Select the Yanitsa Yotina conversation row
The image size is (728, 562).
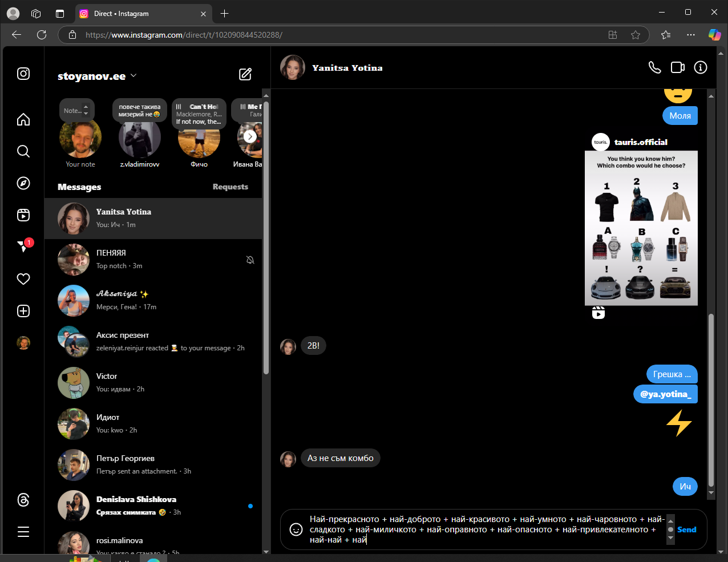point(153,218)
